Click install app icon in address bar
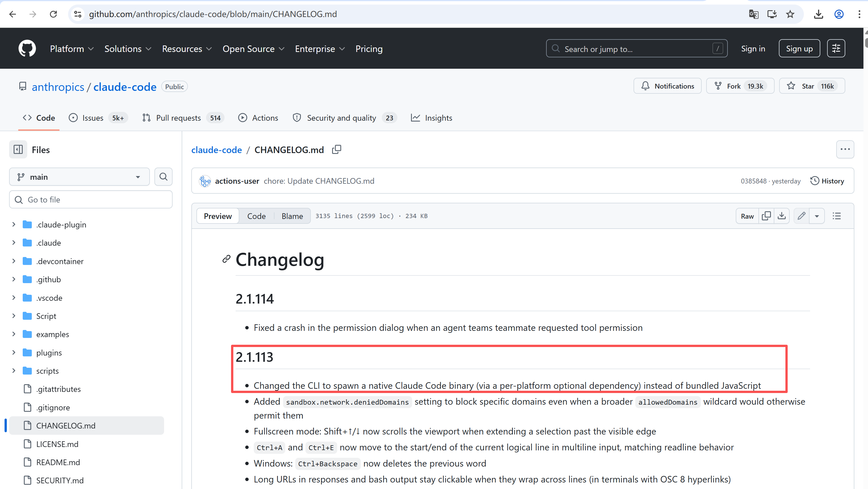868x489 pixels. [771, 14]
